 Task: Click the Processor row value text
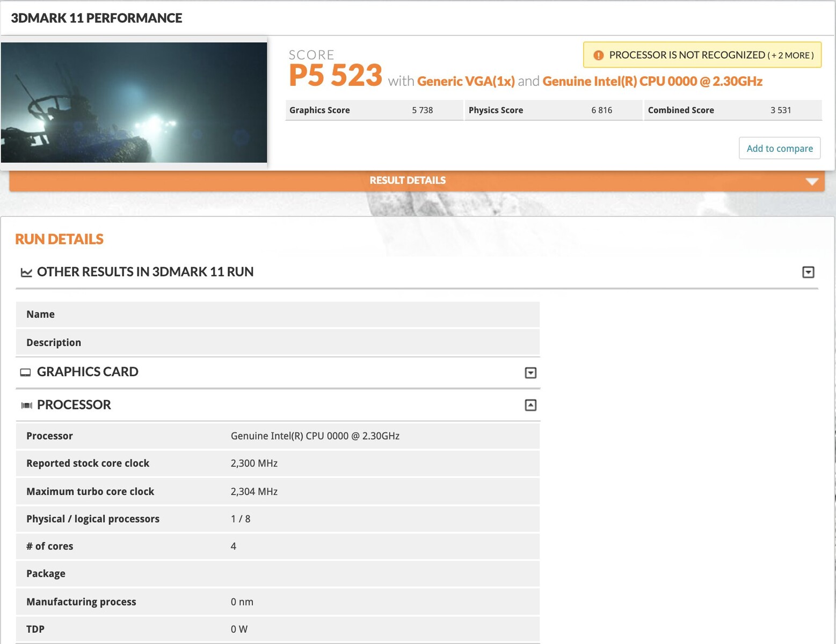[x=315, y=436]
